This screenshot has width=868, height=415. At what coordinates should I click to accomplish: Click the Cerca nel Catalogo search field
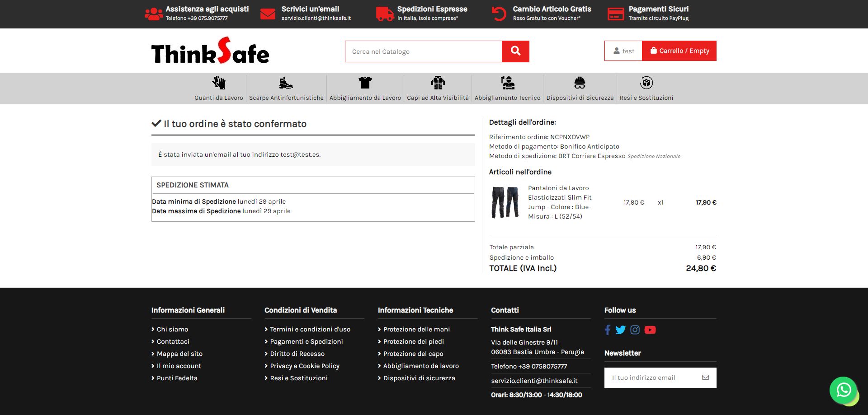tap(424, 51)
